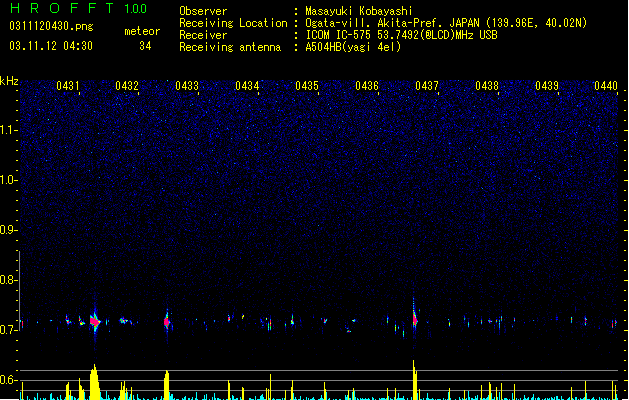Click the observer name Masayuki Kobayashi
629x400 pixels.
click(359, 11)
